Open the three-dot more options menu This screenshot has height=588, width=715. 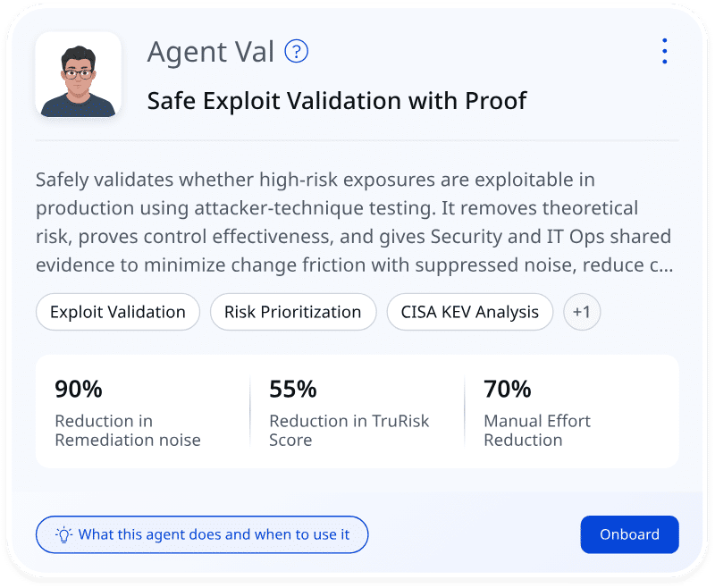(664, 51)
